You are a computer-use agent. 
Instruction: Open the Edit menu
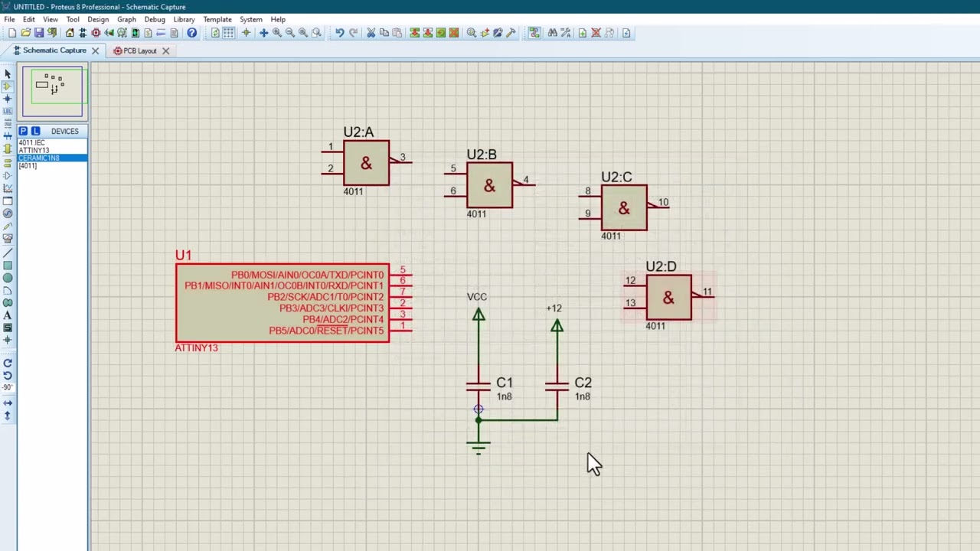pos(28,19)
